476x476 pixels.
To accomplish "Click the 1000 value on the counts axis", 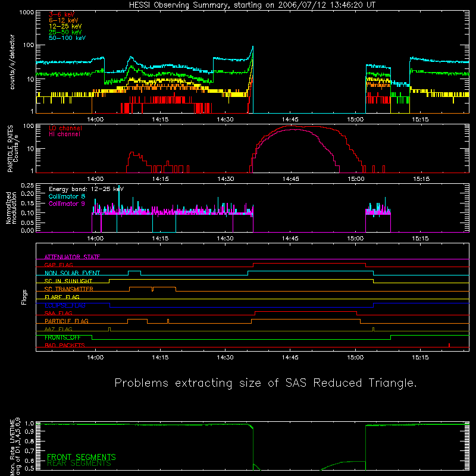I will (27, 12).
